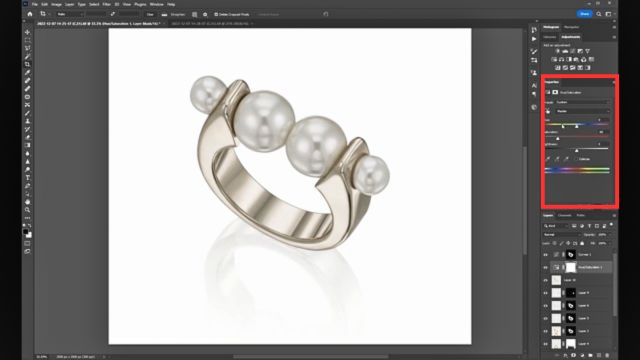Click the Lightness slider handle
This screenshot has width=640, height=360.
577,151
